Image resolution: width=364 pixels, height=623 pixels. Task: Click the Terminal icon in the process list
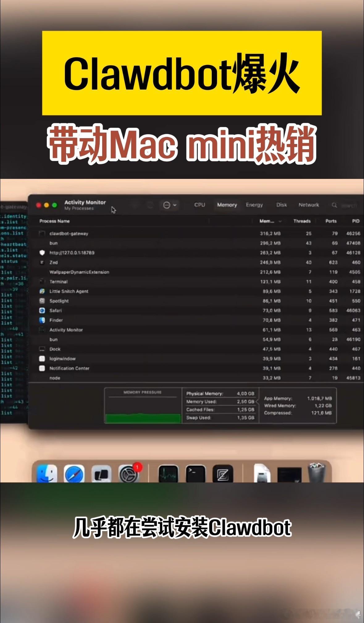(x=42, y=282)
